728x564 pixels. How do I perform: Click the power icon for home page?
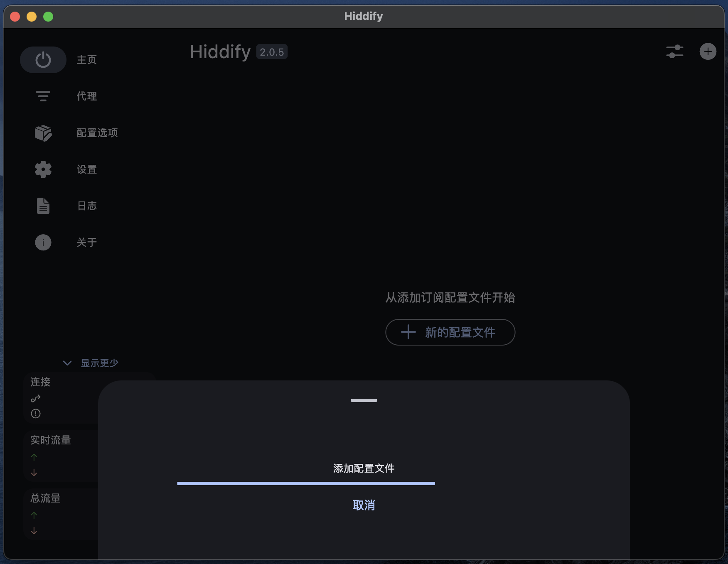(43, 60)
